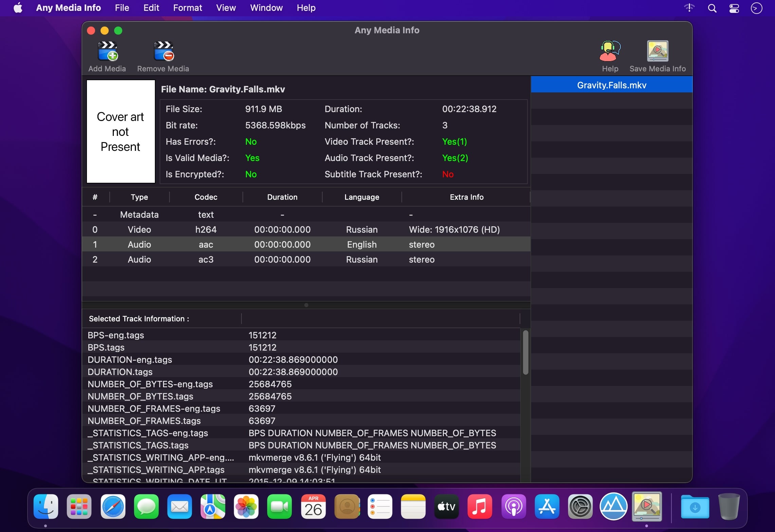Click the Add Media toolbar icon
This screenshot has height=532, width=775.
click(x=107, y=51)
